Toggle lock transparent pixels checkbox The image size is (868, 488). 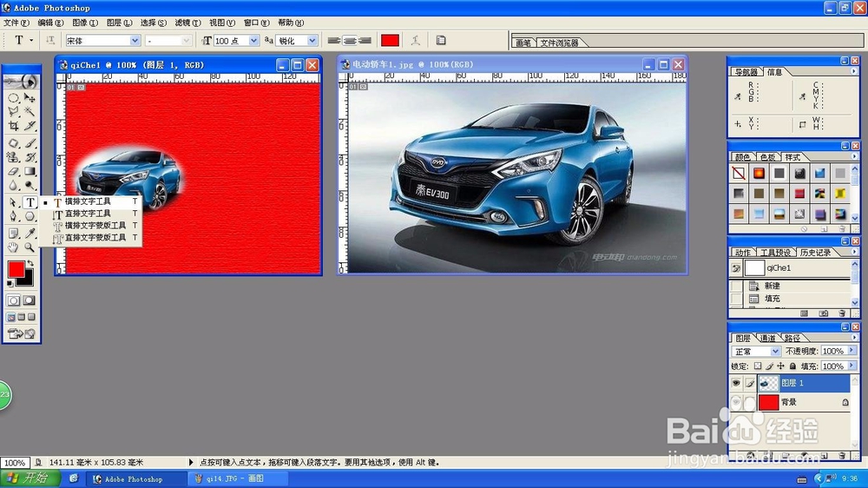click(758, 366)
